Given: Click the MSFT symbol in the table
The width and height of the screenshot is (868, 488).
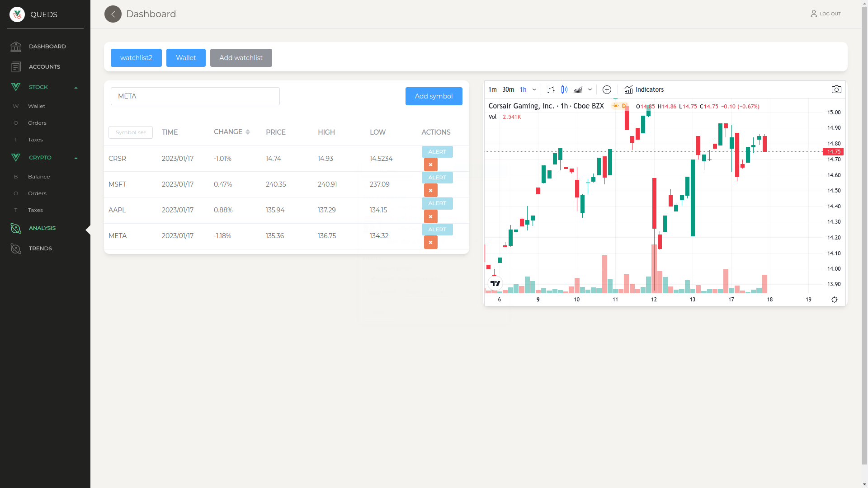Looking at the screenshot, I should point(117,184).
